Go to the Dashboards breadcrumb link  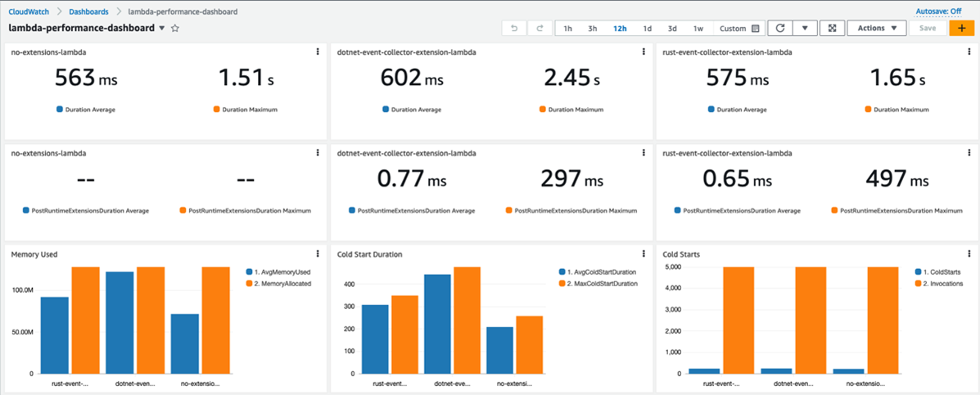click(88, 12)
